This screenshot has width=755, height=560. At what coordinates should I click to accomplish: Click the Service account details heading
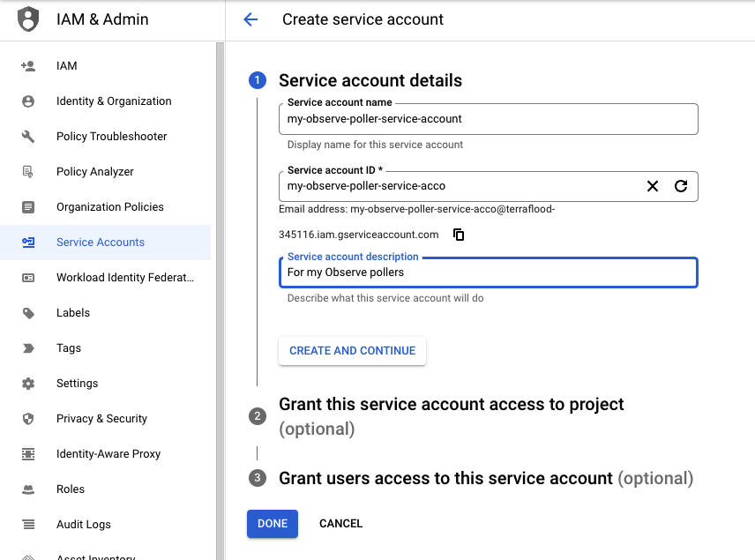(370, 80)
